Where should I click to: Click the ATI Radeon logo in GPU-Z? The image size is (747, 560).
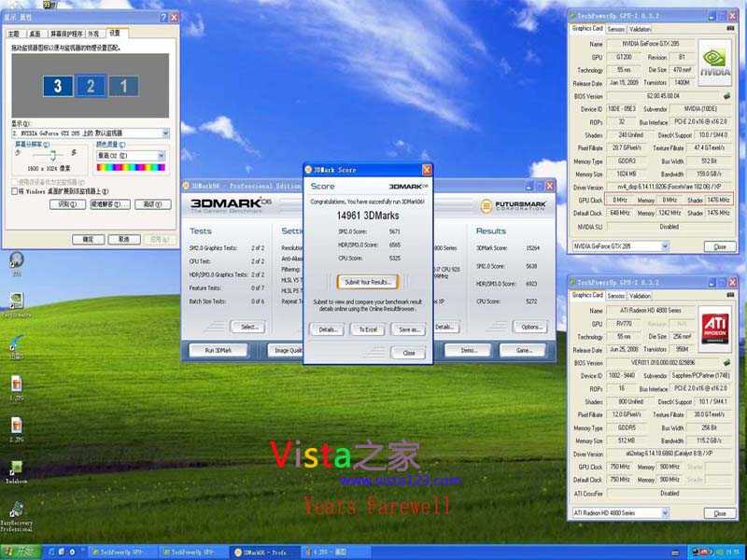click(x=715, y=329)
